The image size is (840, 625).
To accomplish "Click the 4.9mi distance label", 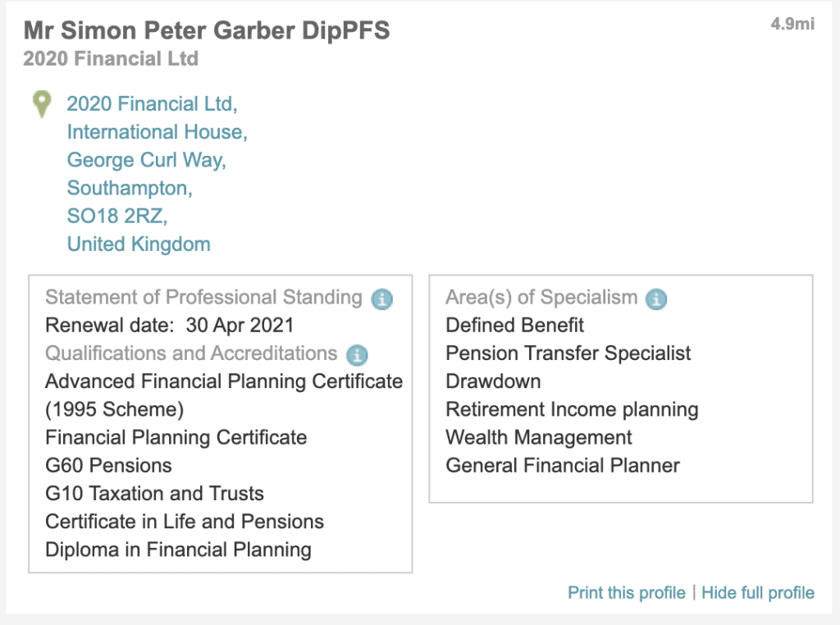I will 792,24.
